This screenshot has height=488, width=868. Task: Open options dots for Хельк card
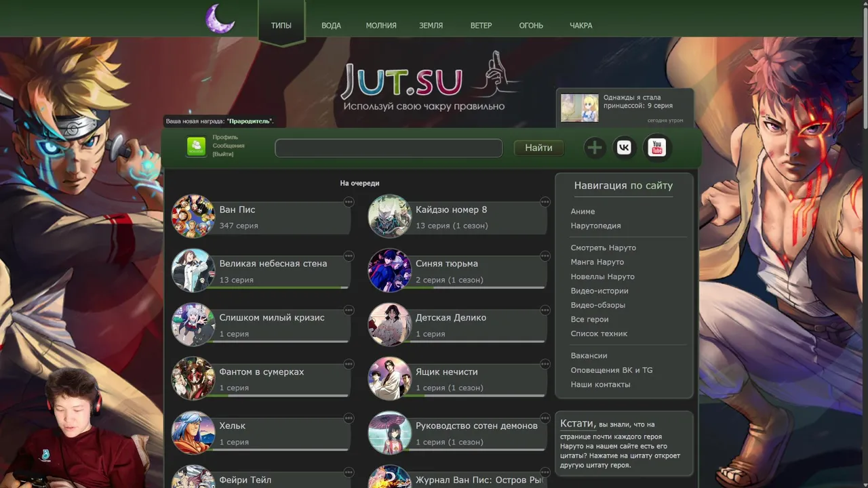[349, 418]
